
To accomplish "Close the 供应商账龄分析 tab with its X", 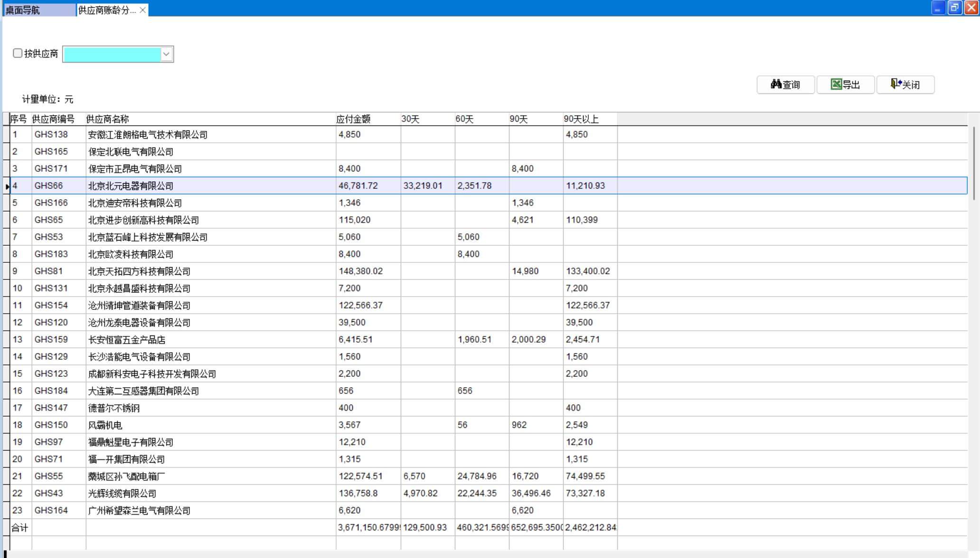I will click(142, 10).
